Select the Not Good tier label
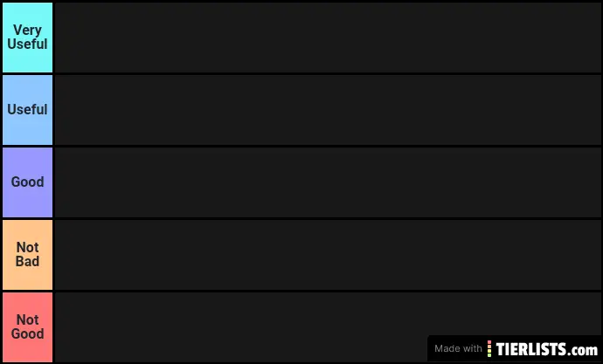Image resolution: width=603 pixels, height=364 pixels. (27, 326)
